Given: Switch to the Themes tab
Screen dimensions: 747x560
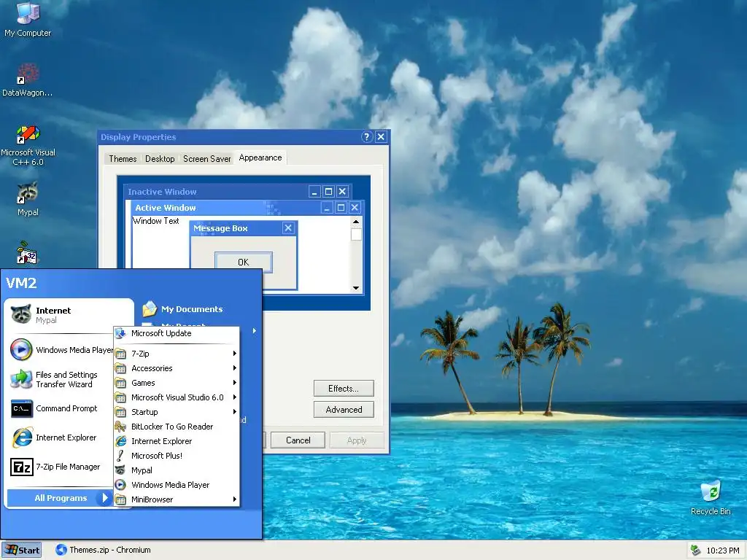Looking at the screenshot, I should coord(123,159).
